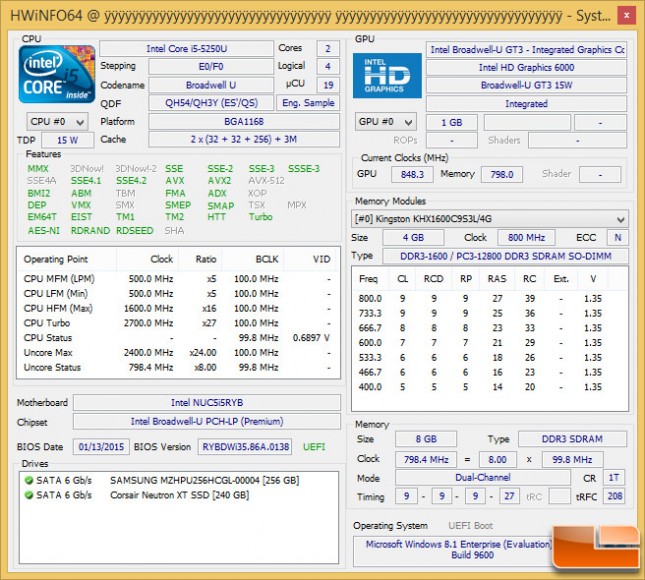Image resolution: width=645 pixels, height=580 pixels.
Task: Select the Uncore Status row
Action: (178, 367)
